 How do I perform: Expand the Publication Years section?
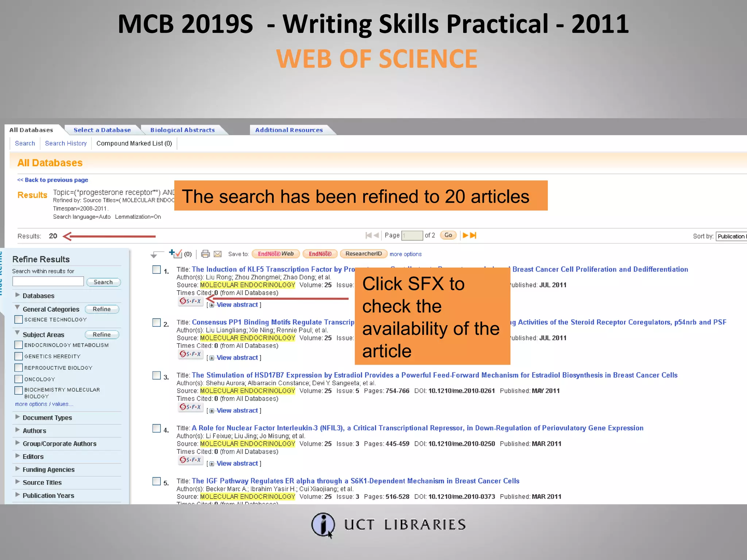(18, 495)
